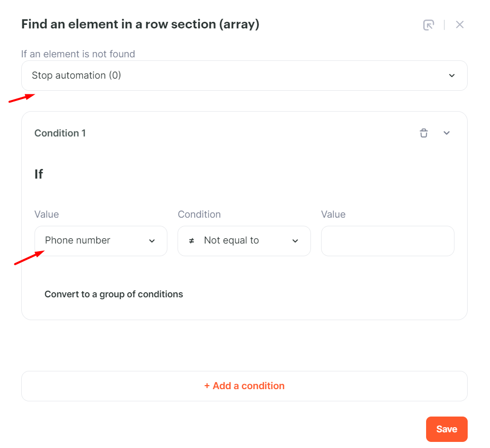Close the Find an element dialog
The image size is (490, 448).
pyautogui.click(x=460, y=25)
